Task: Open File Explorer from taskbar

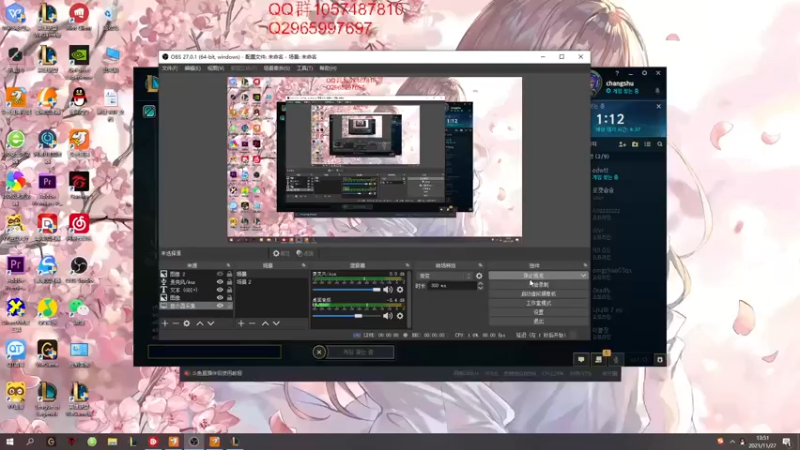Action: pos(112,441)
